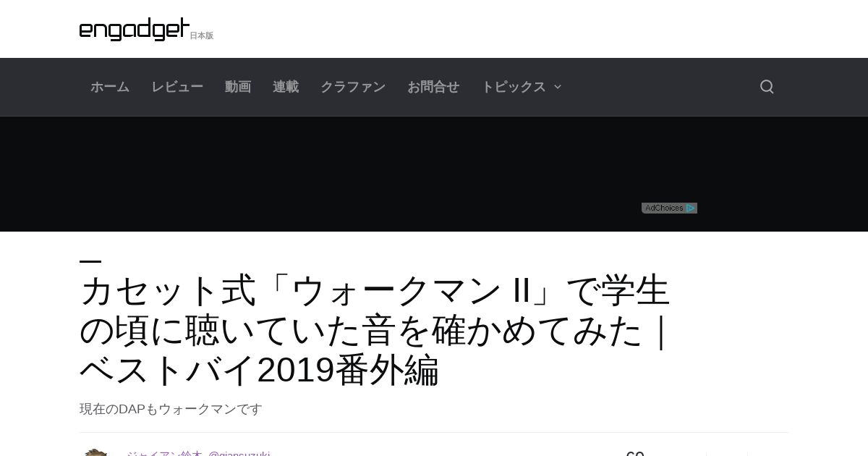The image size is (868, 456).
Task: Open the レビュー menu item
Action: [177, 87]
